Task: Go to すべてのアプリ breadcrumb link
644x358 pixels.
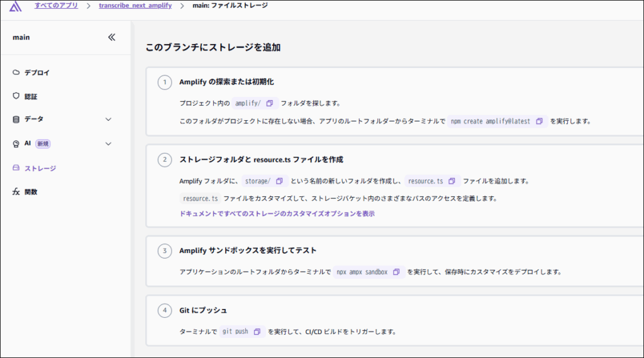Action: (56, 5)
